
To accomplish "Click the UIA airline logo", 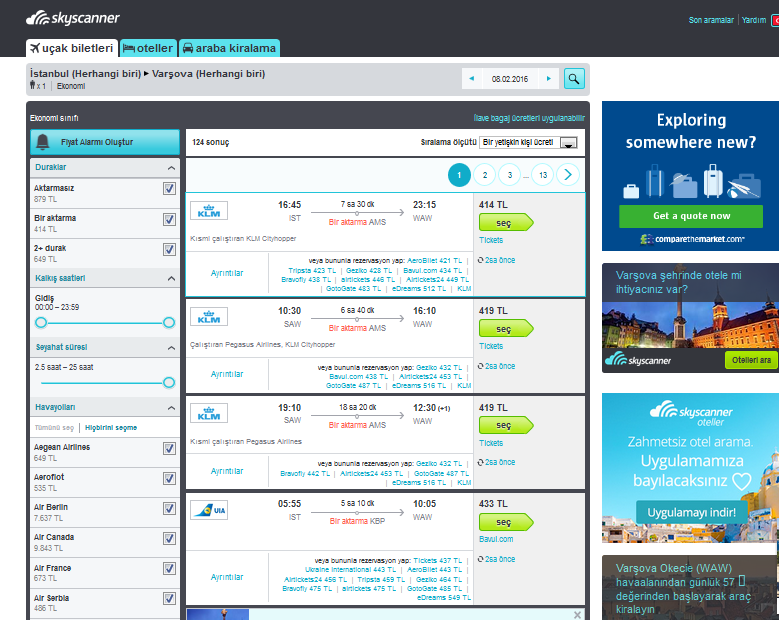I will 209,510.
